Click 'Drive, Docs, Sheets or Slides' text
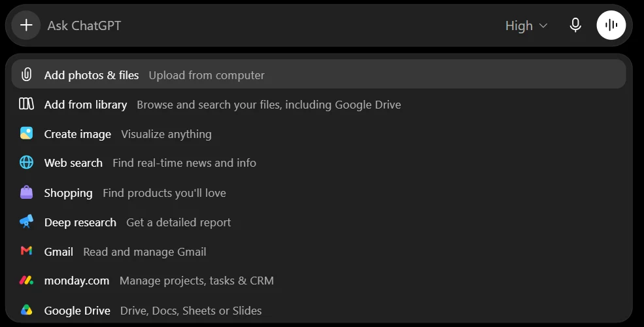The height and width of the screenshot is (327, 644). [191, 311]
